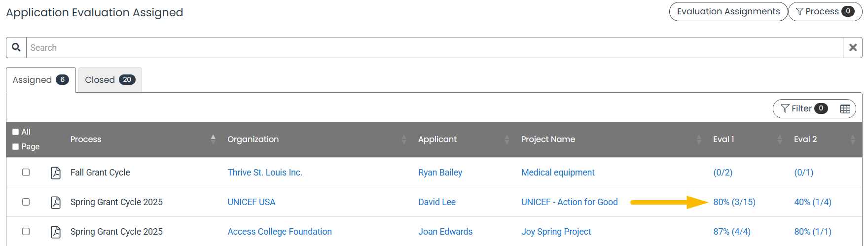Click the Evaluation Assignments button

coord(728,11)
